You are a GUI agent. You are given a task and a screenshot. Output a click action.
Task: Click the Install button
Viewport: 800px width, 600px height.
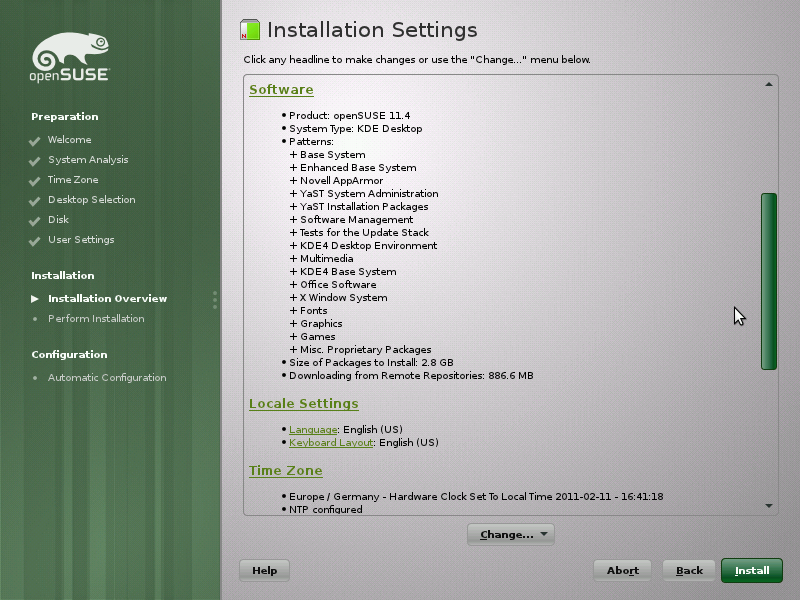(752, 570)
